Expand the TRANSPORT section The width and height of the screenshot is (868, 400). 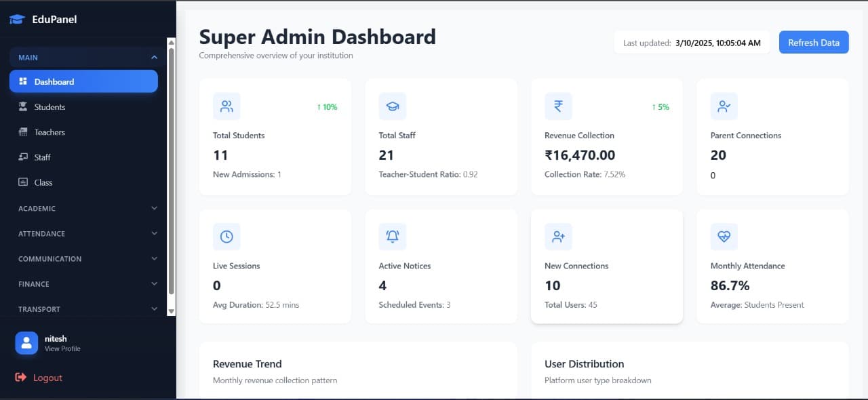pyautogui.click(x=87, y=308)
